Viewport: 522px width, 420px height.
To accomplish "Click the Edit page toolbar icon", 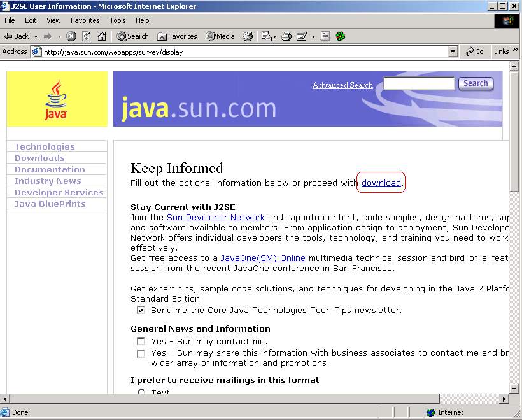I will click(301, 36).
